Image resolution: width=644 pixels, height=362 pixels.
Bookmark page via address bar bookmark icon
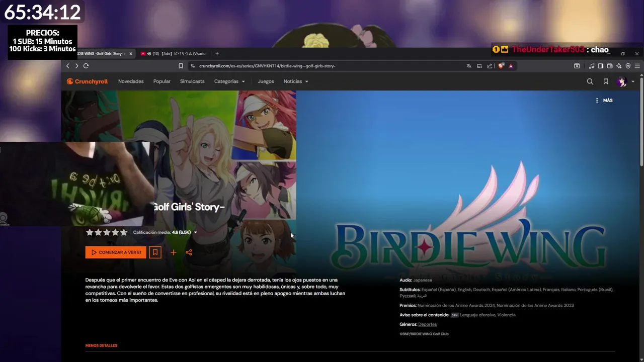181,66
